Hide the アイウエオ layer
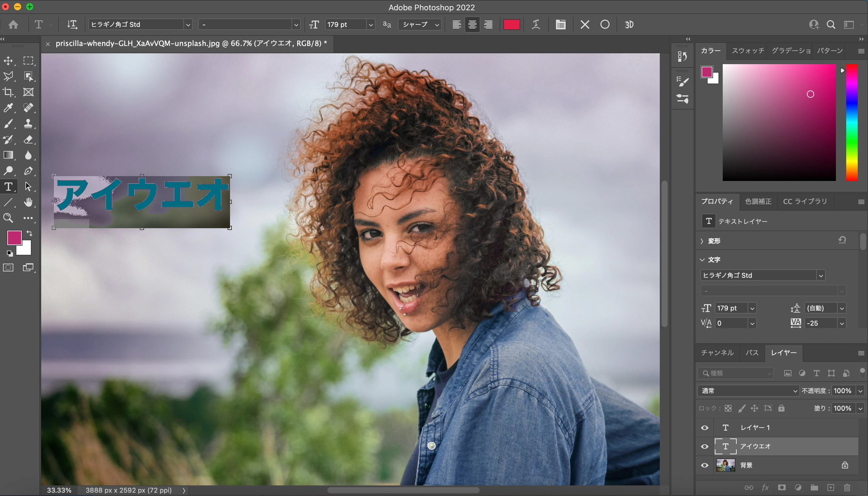868x496 pixels. (705, 447)
